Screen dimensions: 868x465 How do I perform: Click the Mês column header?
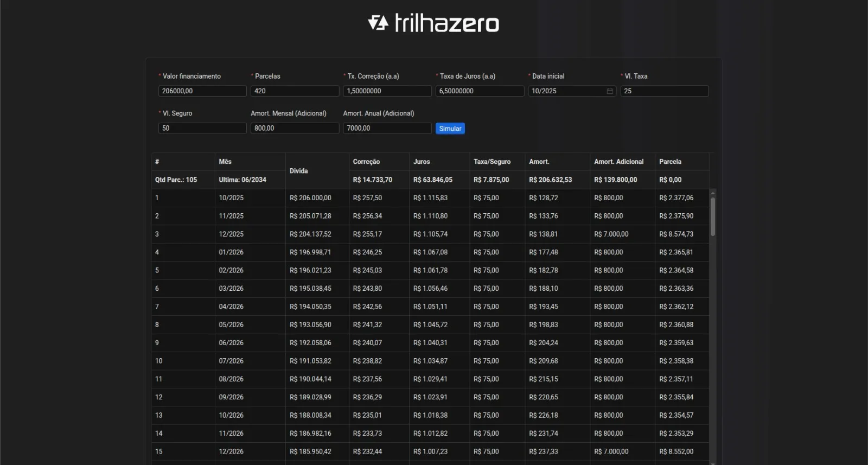click(x=225, y=162)
